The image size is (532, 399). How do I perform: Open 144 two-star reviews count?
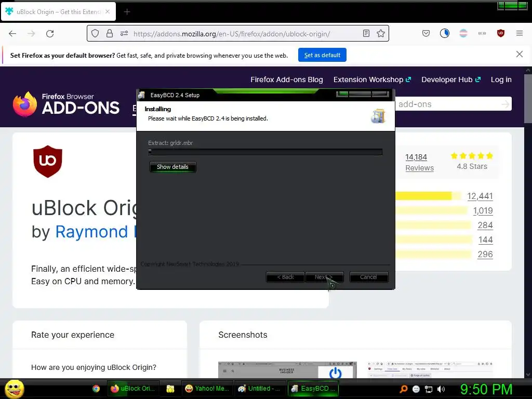[486, 240]
